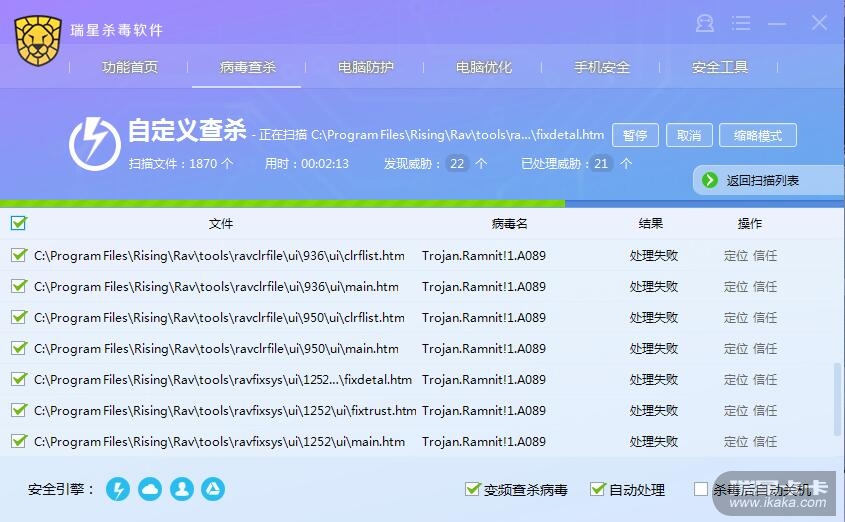
Task: Click 定位 for 950\ui\main.htm row
Action: [x=736, y=349]
